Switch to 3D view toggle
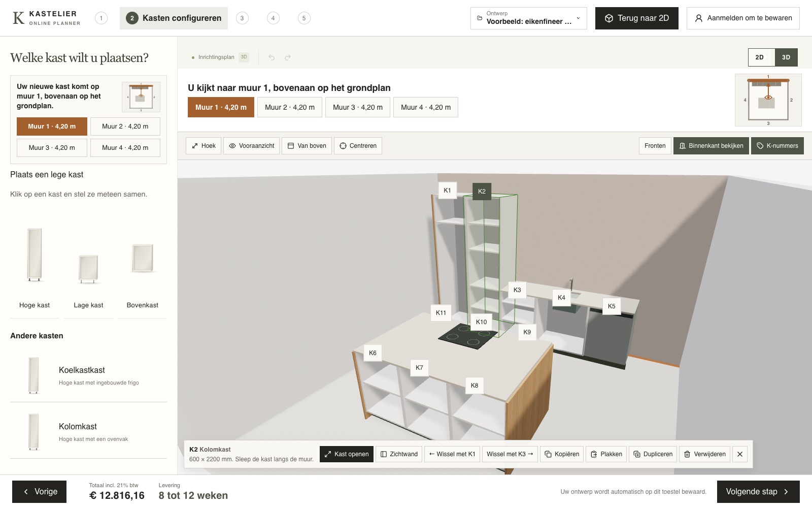 point(786,57)
